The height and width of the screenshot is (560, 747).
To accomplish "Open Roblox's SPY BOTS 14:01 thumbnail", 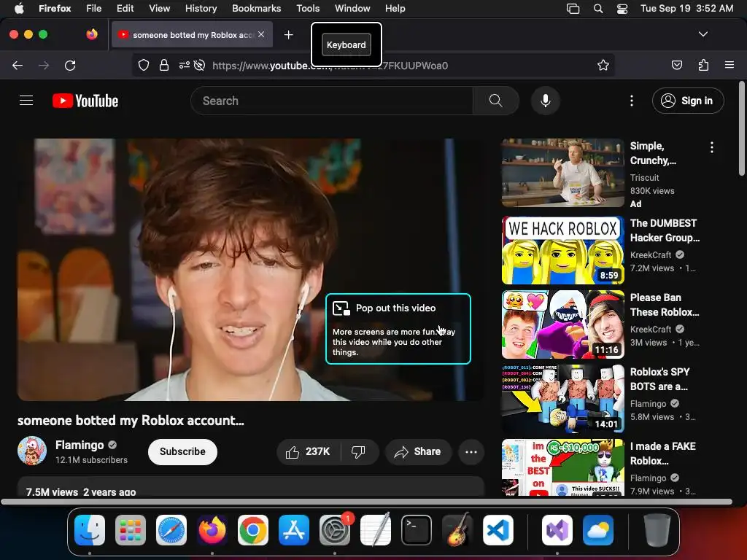I will 562,399.
